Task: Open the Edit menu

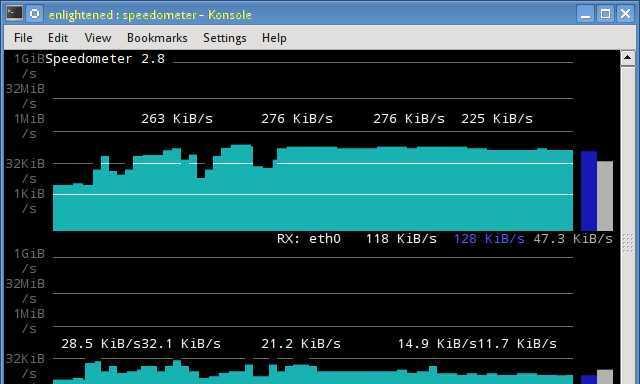Action: click(x=58, y=38)
